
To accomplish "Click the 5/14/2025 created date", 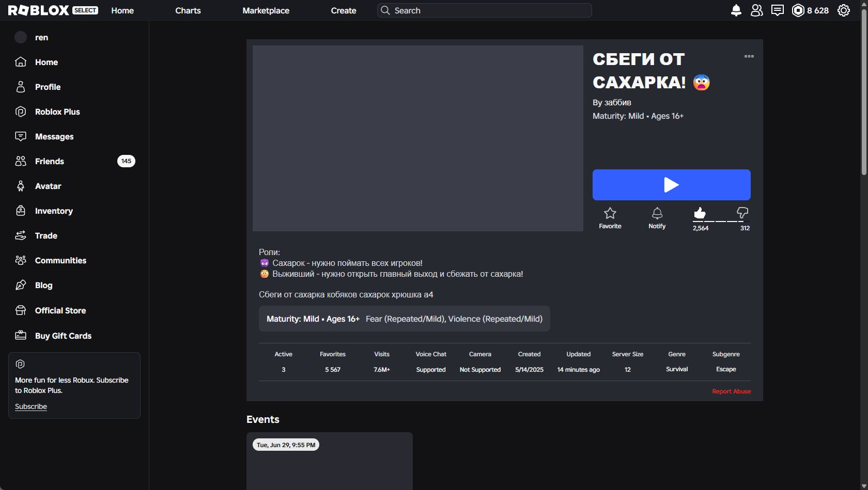I will click(x=530, y=370).
